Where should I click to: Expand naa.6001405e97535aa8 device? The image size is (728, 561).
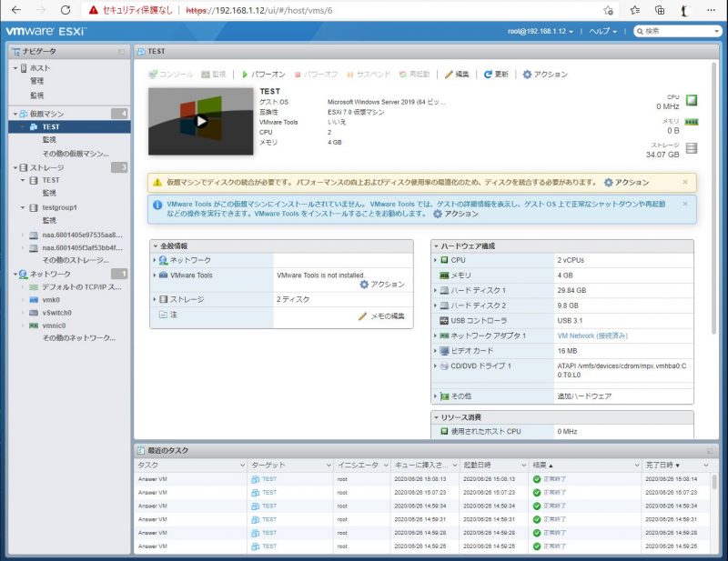(x=23, y=235)
